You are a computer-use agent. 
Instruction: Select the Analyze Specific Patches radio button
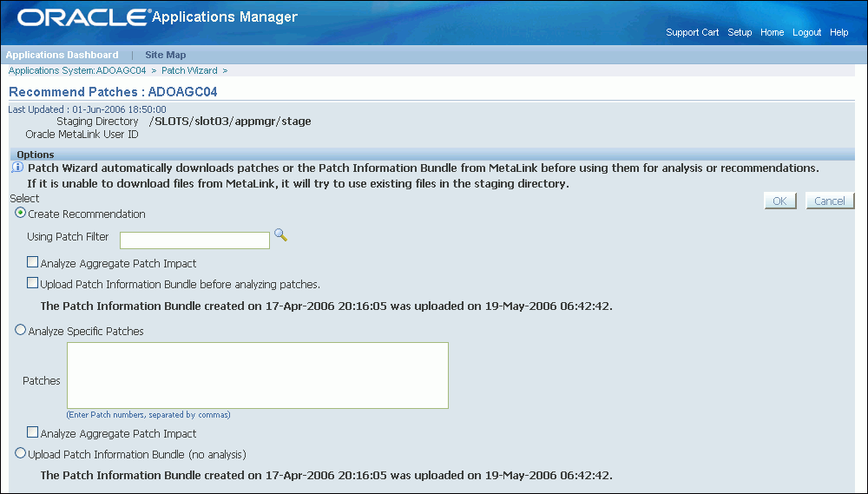[21, 330]
